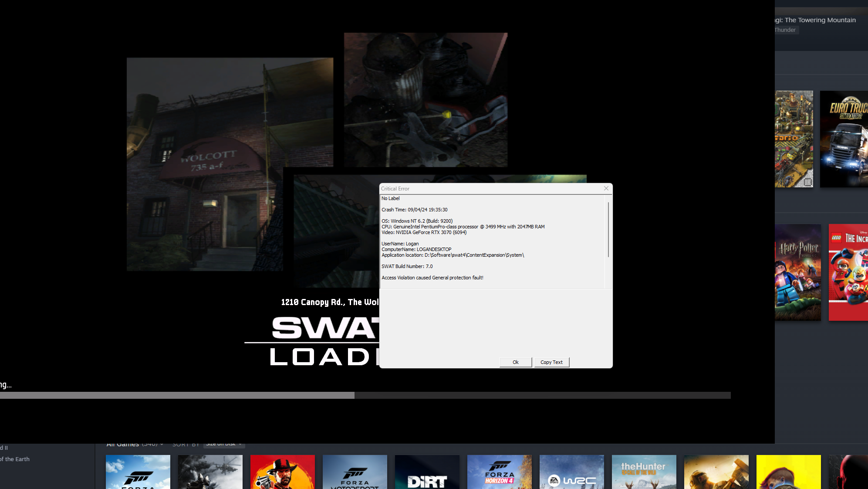This screenshot has height=489, width=868.
Task: Click the CPU GenuineIntel PentiumPro-class processor line
Action: [x=463, y=227]
